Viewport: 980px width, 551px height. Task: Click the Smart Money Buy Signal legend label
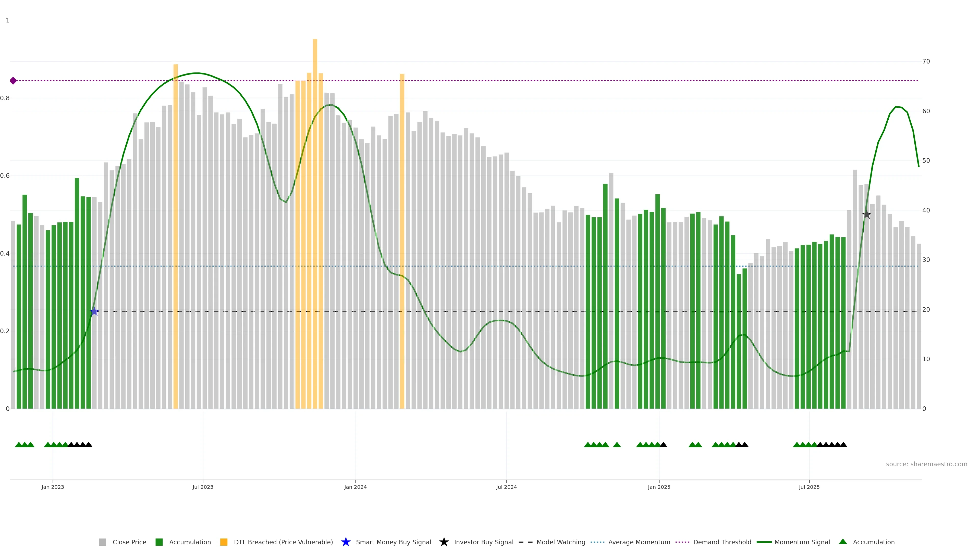pos(393,542)
